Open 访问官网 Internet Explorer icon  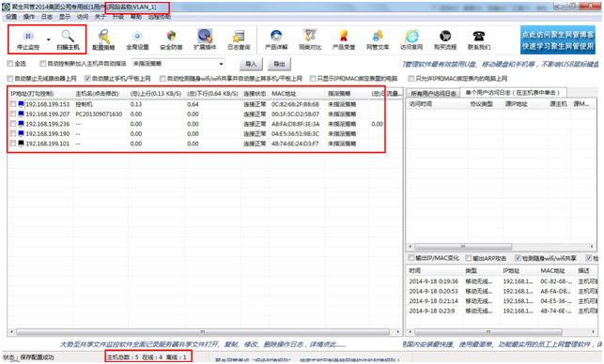pos(411,37)
